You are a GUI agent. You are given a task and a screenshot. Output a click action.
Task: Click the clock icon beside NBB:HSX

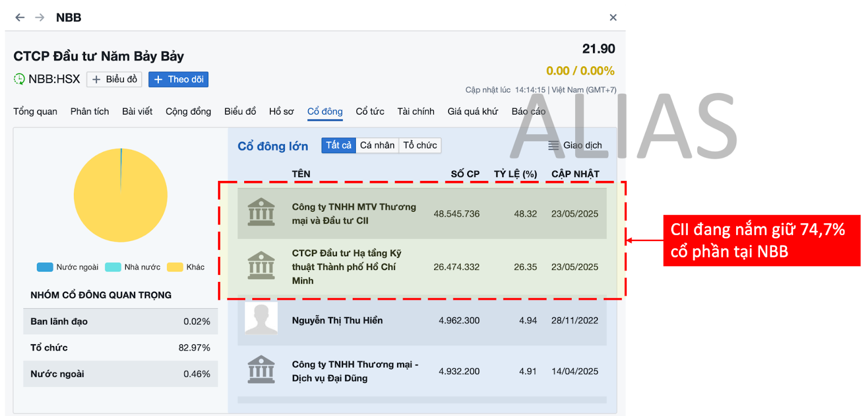(19, 79)
